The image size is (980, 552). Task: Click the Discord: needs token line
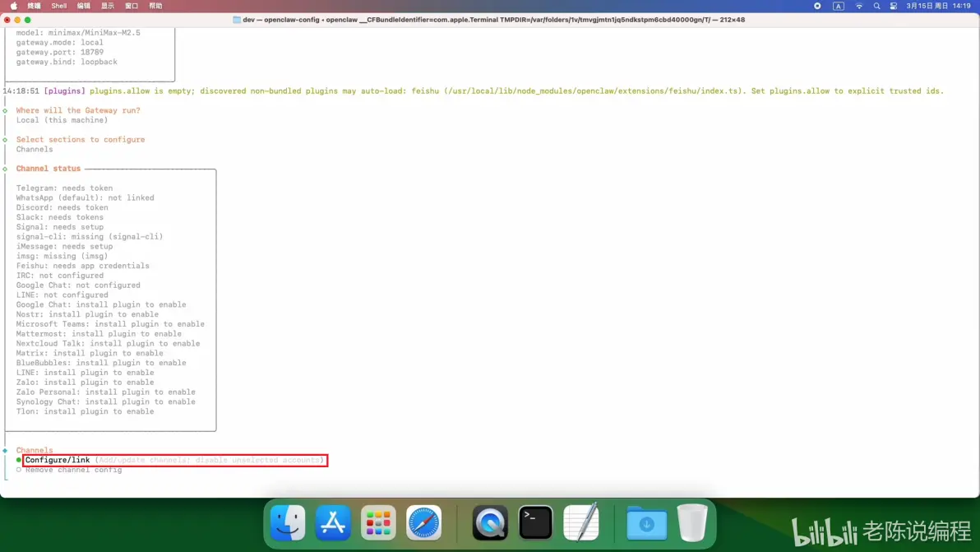[62, 207]
